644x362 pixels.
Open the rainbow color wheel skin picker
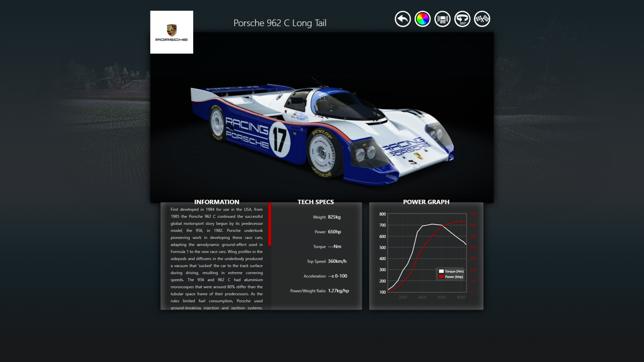click(423, 19)
